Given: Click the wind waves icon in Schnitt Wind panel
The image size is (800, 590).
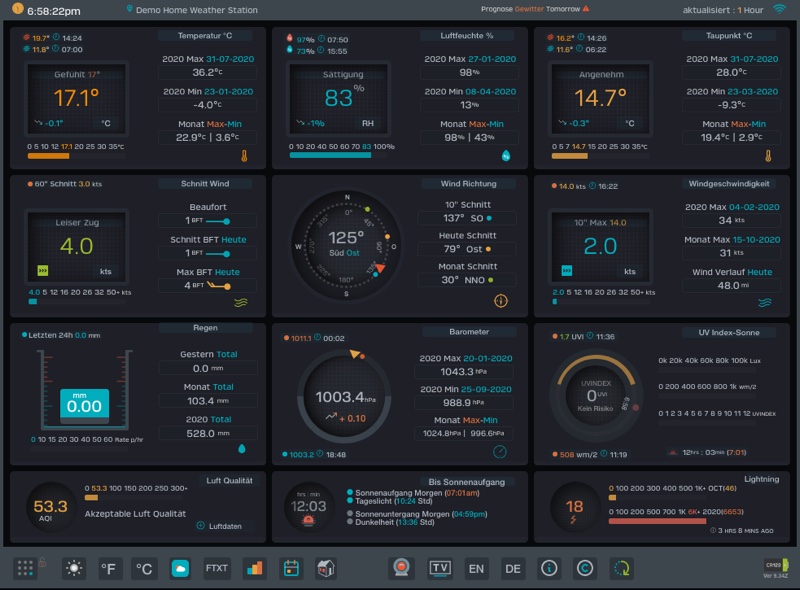Looking at the screenshot, I should (x=241, y=303).
